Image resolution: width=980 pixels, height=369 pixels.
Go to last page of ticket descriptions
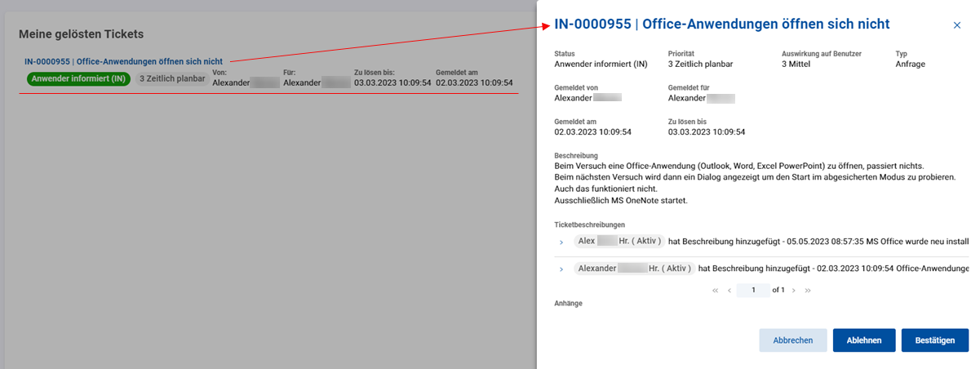pos(807,290)
